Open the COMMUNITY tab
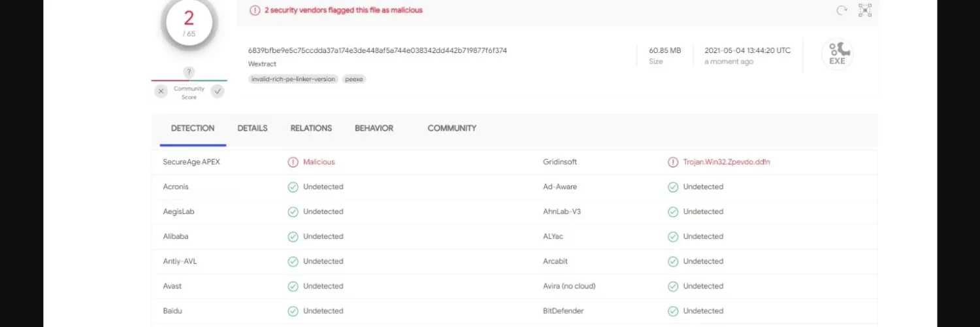Image resolution: width=980 pixels, height=327 pixels. pyautogui.click(x=451, y=128)
